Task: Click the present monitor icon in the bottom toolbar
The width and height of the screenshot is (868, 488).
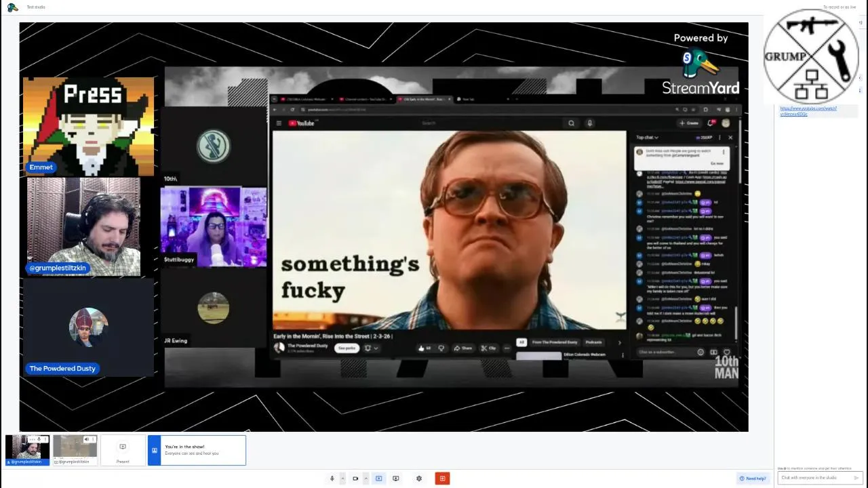Action: coord(396,479)
